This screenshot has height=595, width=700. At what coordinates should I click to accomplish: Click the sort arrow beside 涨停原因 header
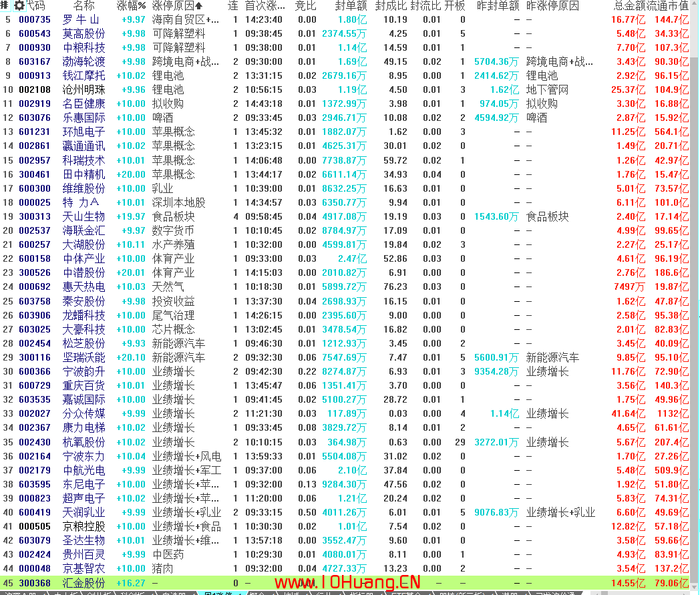[198, 6]
